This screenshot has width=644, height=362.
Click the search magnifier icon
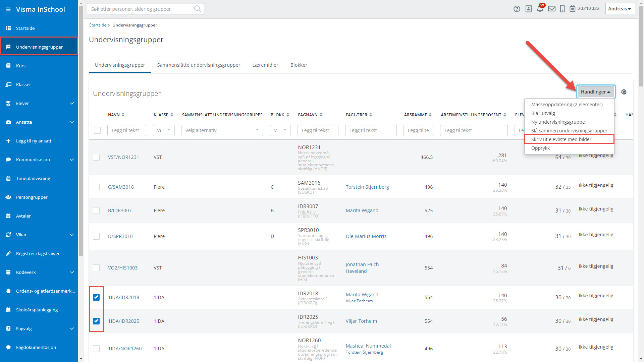[x=197, y=9]
